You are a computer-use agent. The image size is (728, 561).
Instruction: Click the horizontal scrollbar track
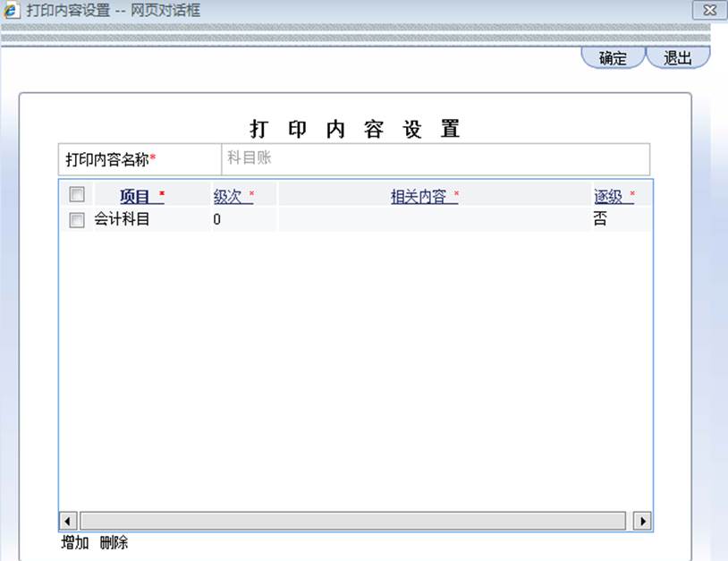click(x=353, y=521)
